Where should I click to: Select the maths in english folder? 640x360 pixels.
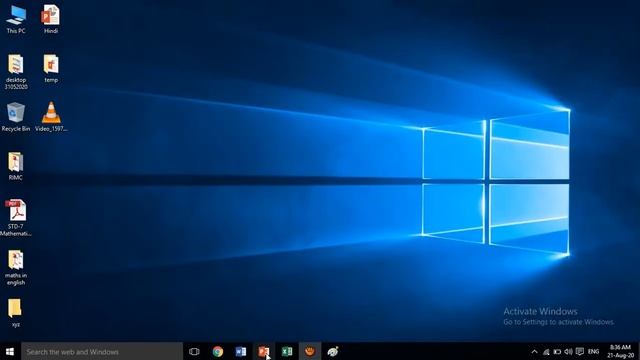pyautogui.click(x=16, y=267)
